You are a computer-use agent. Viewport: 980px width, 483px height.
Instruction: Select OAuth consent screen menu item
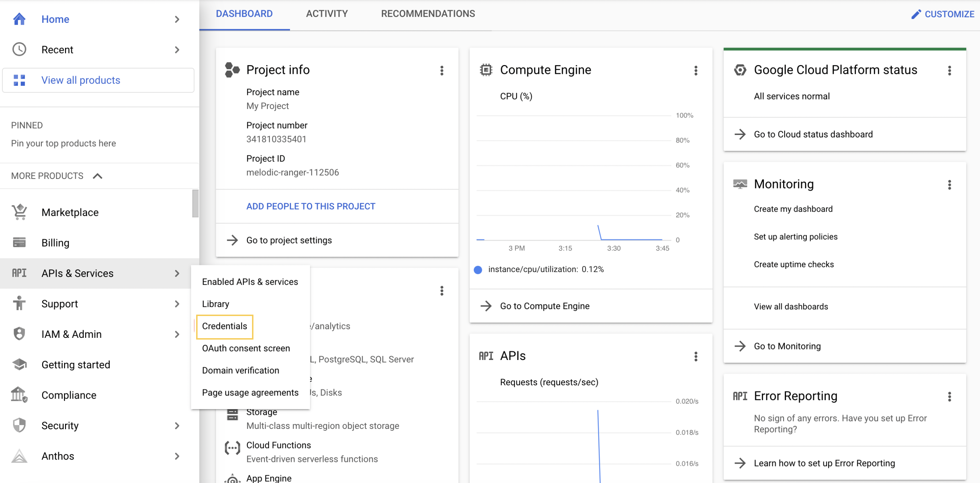[250, 348]
